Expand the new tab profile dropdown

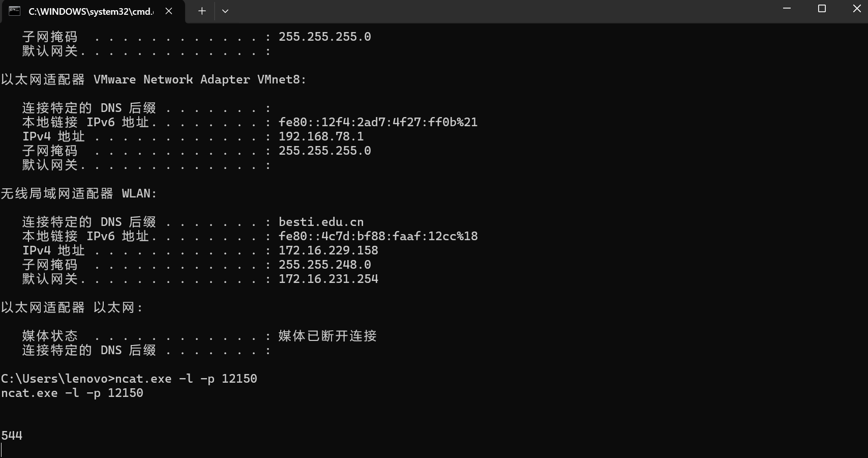225,11
